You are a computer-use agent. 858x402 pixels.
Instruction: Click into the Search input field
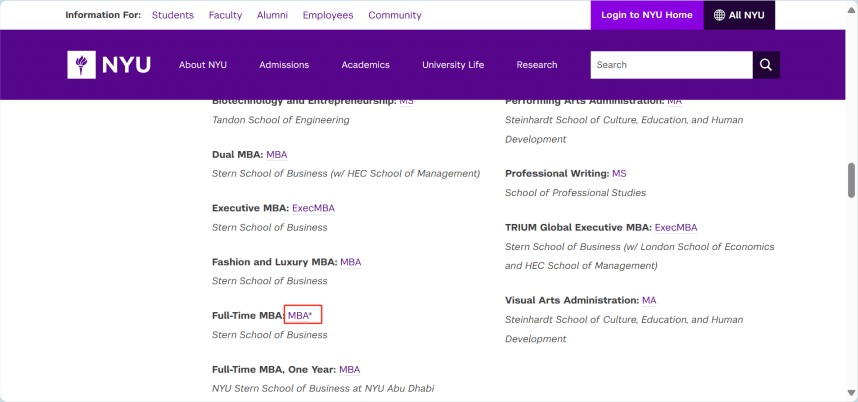[671, 65]
